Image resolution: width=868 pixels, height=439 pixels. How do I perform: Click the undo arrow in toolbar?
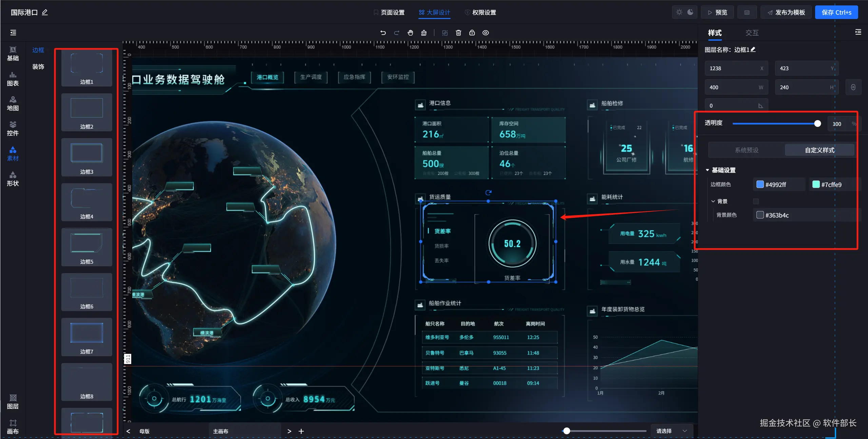383,33
